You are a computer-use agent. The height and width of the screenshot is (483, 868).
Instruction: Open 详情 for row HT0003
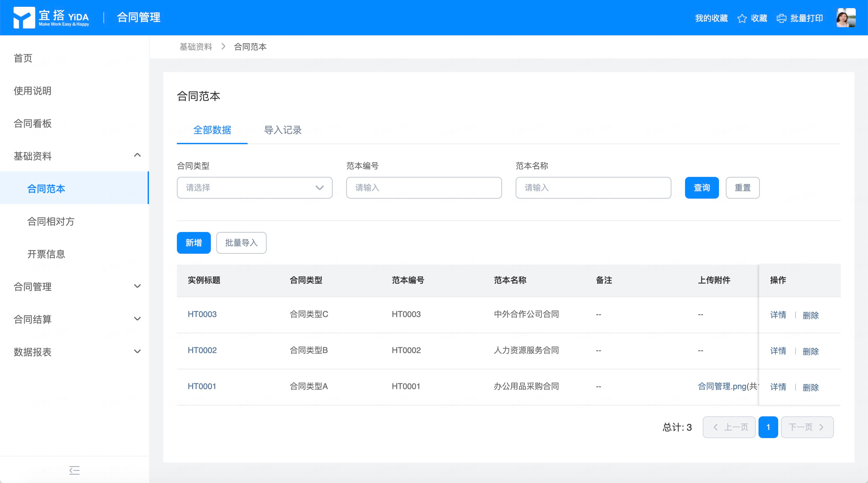778,315
